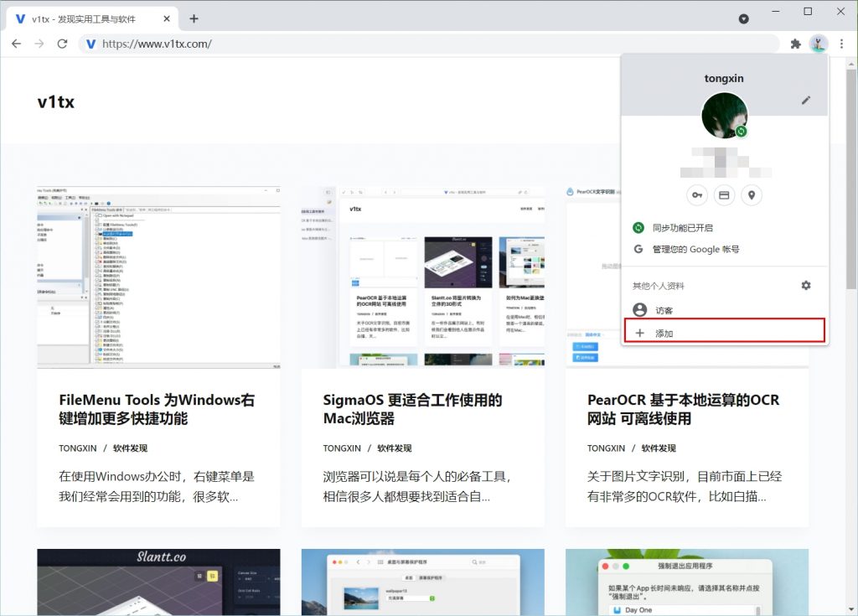The image size is (858, 616).
Task: Open the PearOCR 基于本地运算的OCR网站 title
Action: point(684,409)
